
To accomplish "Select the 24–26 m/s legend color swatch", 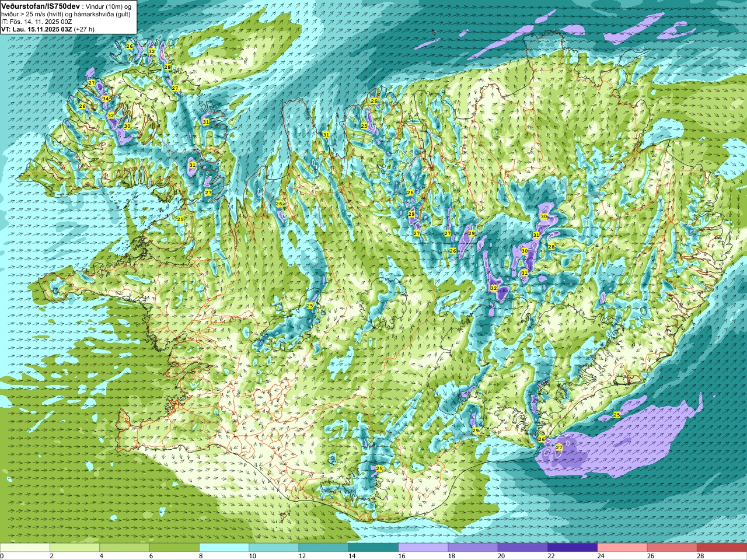I will point(623,548).
